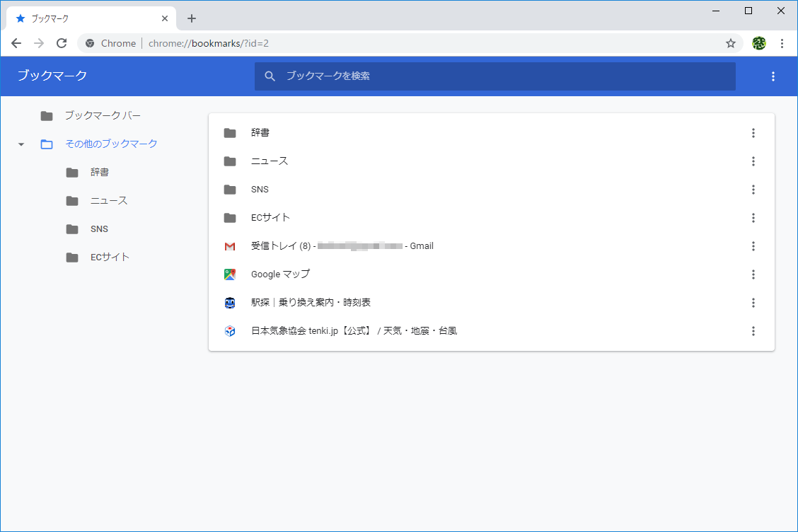Click the tenki.jp weather favicon
The height and width of the screenshot is (532, 798).
[230, 330]
